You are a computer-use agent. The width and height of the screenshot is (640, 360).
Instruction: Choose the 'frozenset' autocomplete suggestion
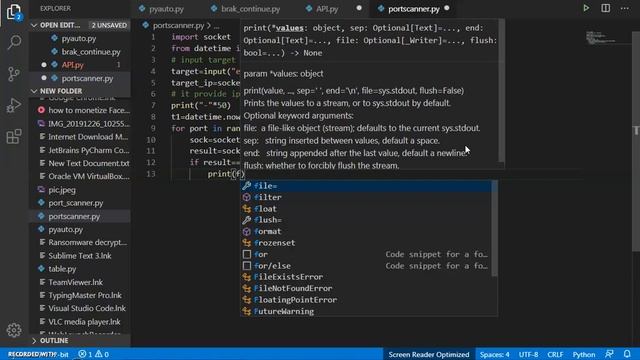point(366,243)
